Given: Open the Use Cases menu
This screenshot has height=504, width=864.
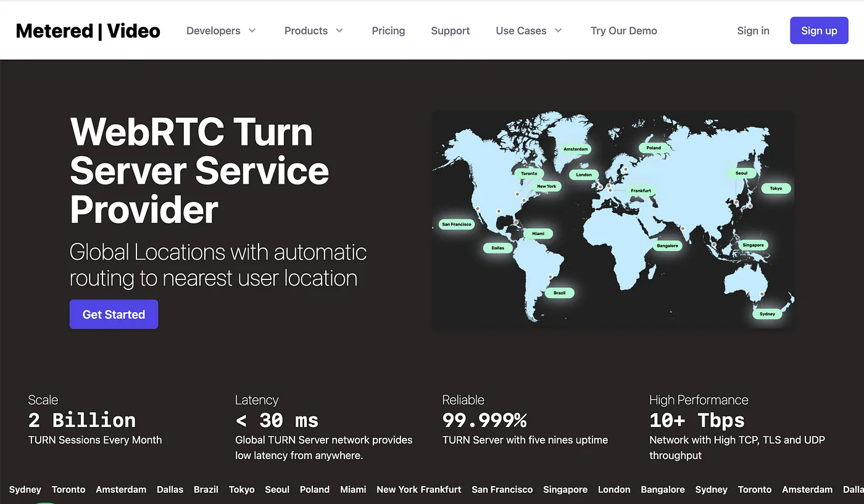Looking at the screenshot, I should click(x=521, y=31).
